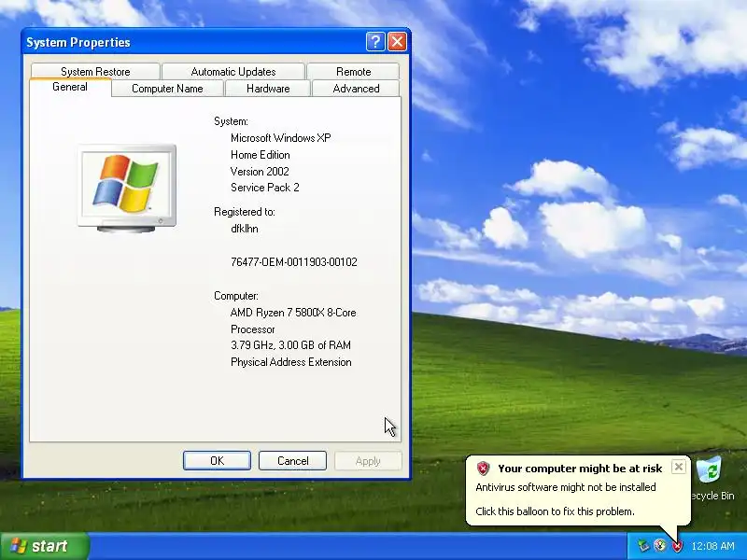
Task: Click the 'Version 2002' line
Action: click(x=260, y=172)
